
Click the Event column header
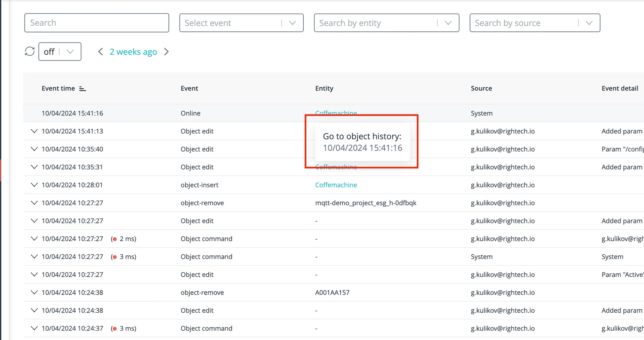189,88
